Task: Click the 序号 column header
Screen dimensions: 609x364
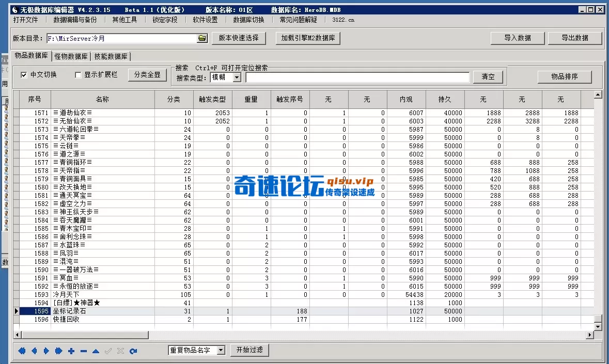Action: point(35,99)
